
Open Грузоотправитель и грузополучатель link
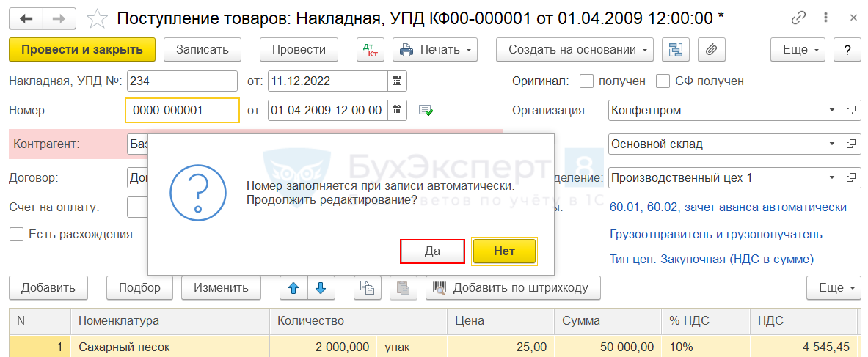(x=716, y=234)
